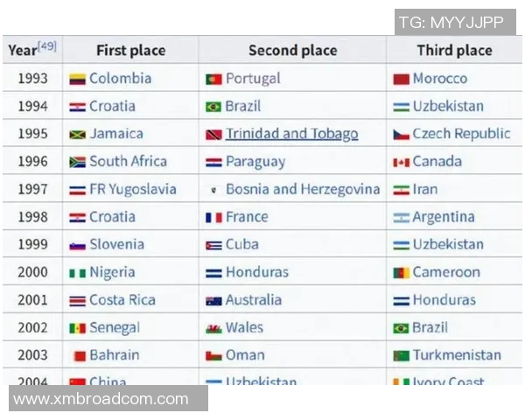Open the Trinidad and Tobago link
The image size is (525, 420).
point(291,134)
